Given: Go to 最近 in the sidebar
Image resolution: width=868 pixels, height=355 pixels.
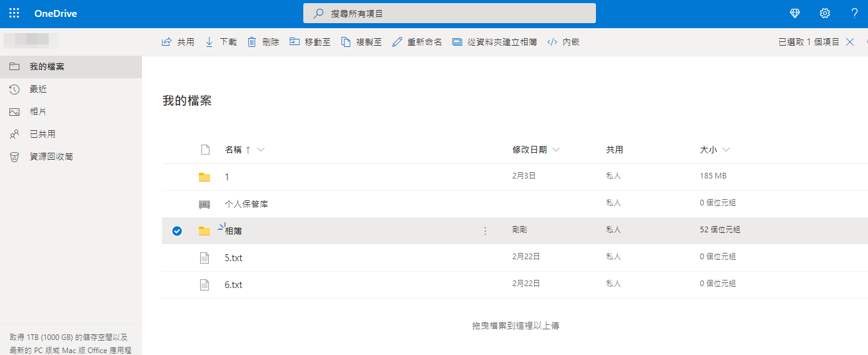Looking at the screenshot, I should pyautogui.click(x=38, y=90).
